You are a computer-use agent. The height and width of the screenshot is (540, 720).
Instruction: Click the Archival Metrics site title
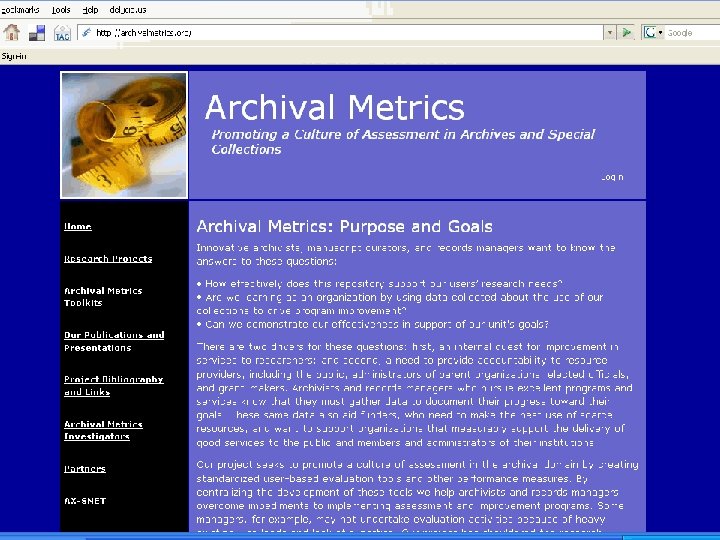click(335, 107)
